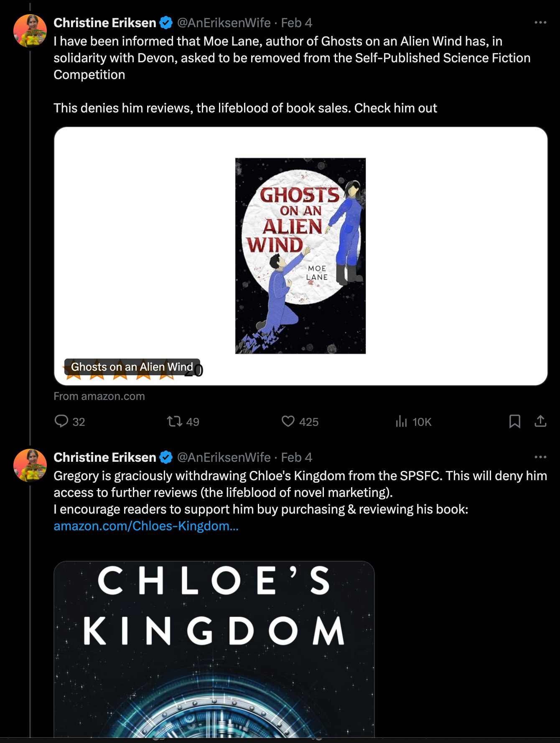Click Christine Eriksen name on second tweet
This screenshot has height=743, width=560.
[x=105, y=457]
